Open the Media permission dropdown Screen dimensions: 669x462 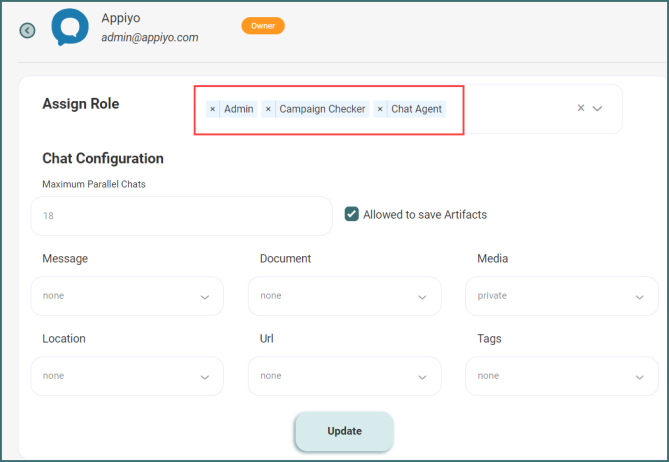pos(561,296)
